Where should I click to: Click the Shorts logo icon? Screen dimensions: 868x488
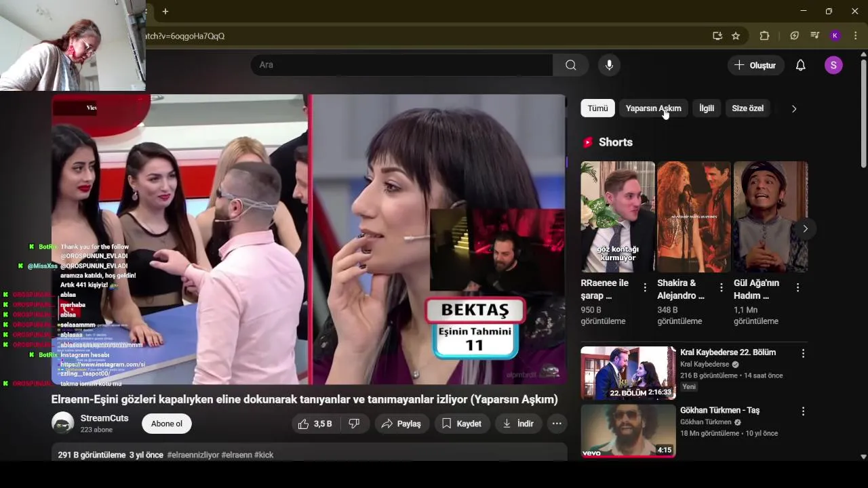click(x=588, y=142)
